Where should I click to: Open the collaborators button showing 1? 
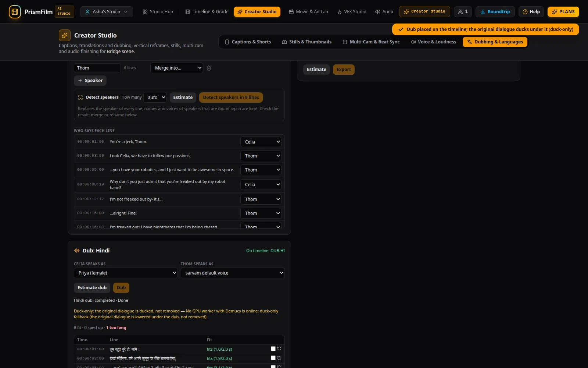pos(463,12)
